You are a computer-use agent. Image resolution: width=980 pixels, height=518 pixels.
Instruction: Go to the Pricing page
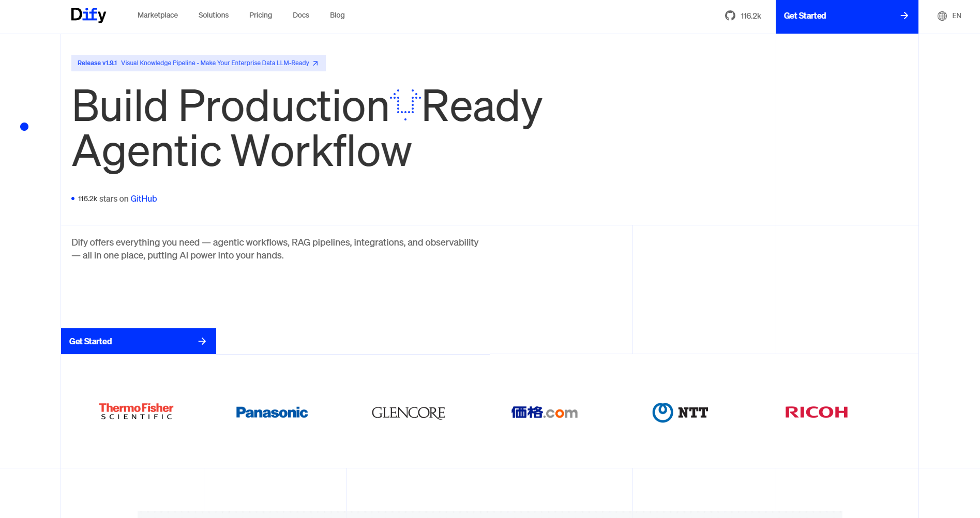coord(260,16)
